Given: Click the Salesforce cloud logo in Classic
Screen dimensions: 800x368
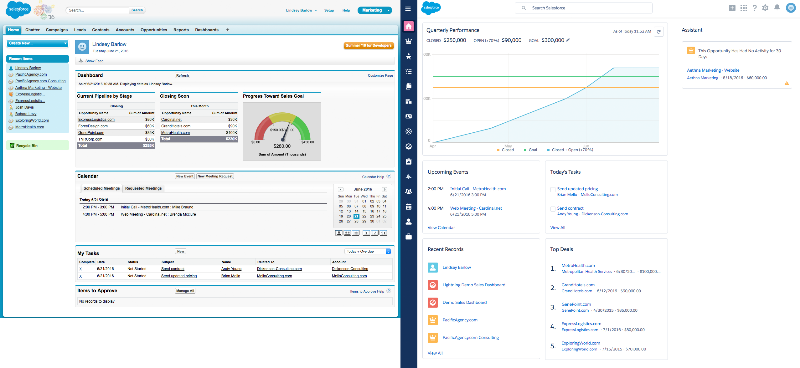Looking at the screenshot, I should pyautogui.click(x=18, y=9).
